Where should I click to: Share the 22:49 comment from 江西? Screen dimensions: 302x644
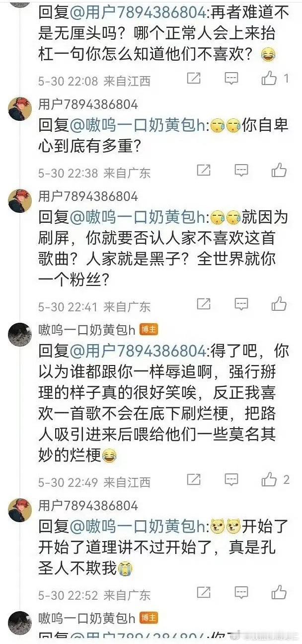(x=194, y=479)
